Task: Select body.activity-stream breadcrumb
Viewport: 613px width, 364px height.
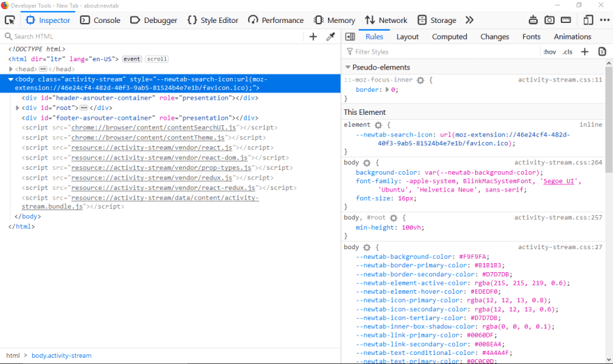Action: click(61, 356)
